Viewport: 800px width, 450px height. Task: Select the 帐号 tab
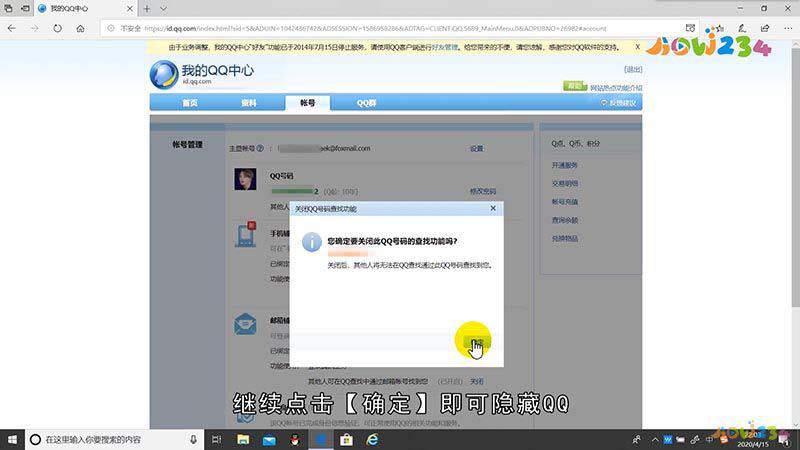(308, 103)
